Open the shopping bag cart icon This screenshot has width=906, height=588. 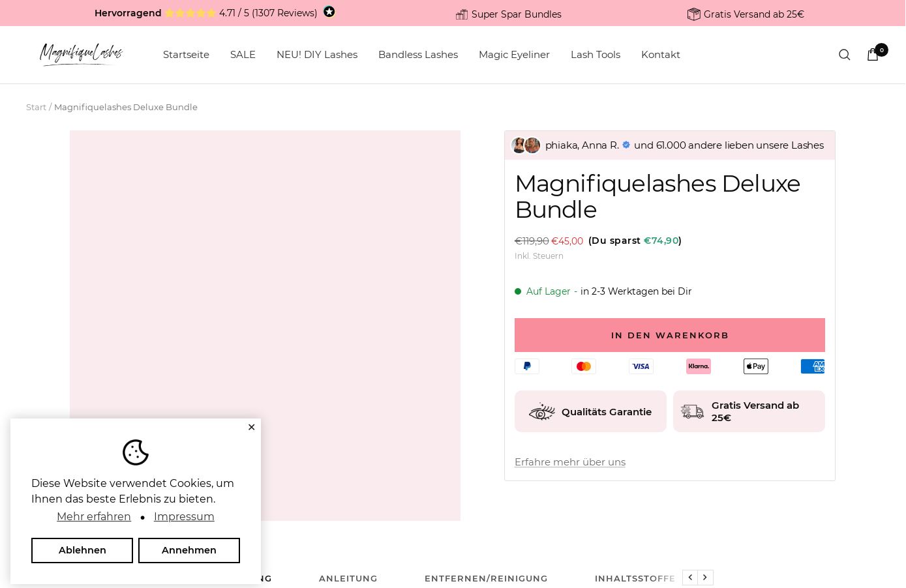(x=873, y=55)
